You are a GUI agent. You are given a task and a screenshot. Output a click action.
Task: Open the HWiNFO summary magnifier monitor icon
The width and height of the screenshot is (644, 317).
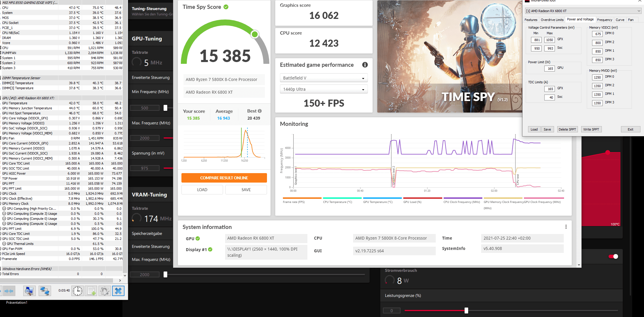pos(29,291)
